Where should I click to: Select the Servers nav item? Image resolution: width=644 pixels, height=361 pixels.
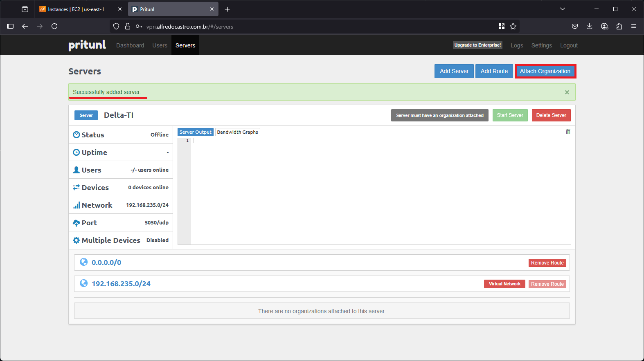185,45
